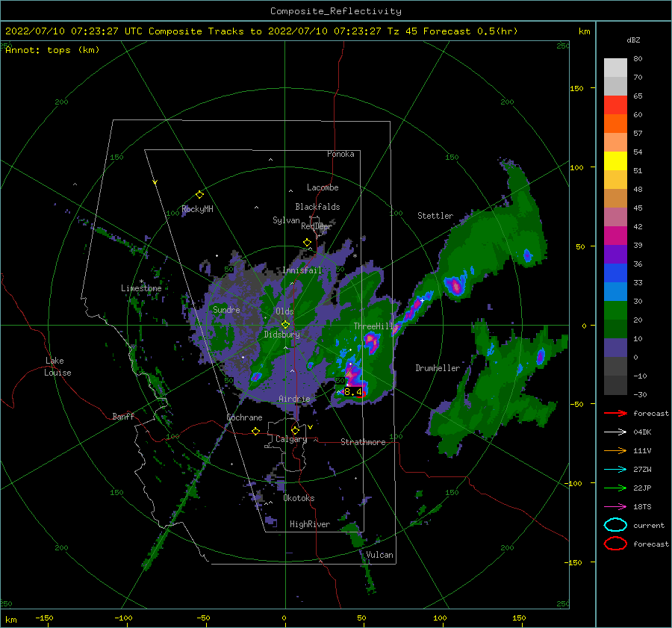Screen dimensions: 672x628
Task: Select the Lake Louise label
Action: pyautogui.click(x=57, y=367)
